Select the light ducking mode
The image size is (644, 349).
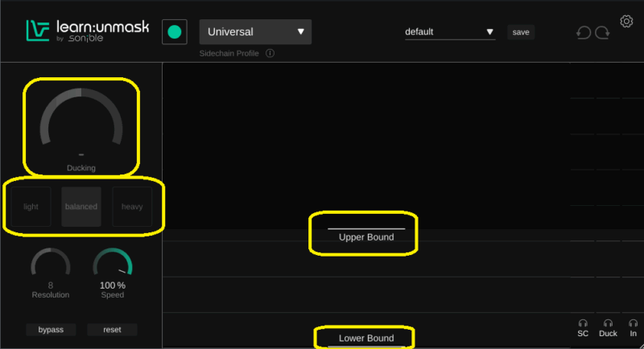[31, 207]
